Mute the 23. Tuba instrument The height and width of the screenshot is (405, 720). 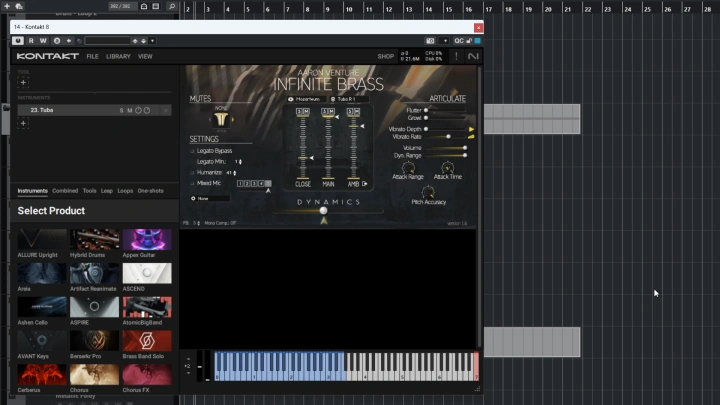tap(130, 110)
